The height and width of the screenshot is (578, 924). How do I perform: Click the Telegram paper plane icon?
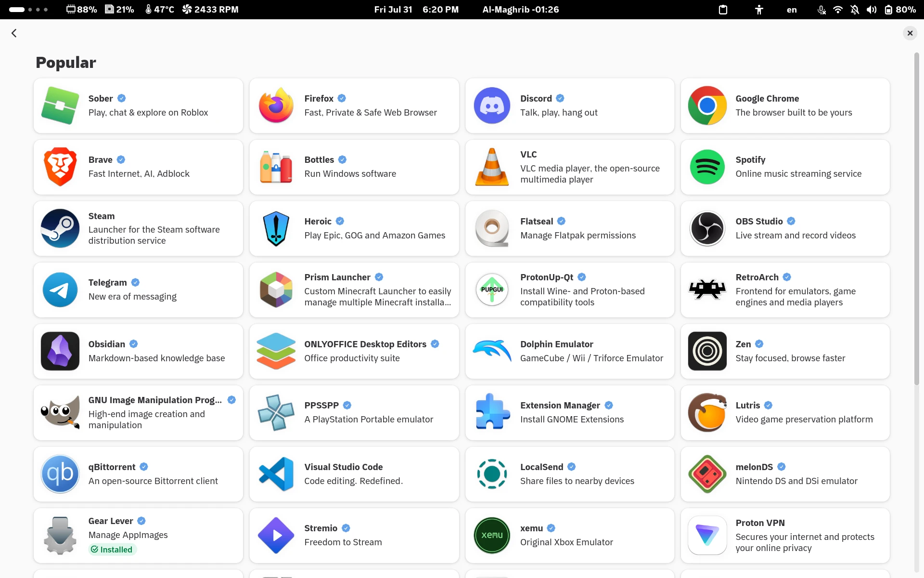coord(60,290)
